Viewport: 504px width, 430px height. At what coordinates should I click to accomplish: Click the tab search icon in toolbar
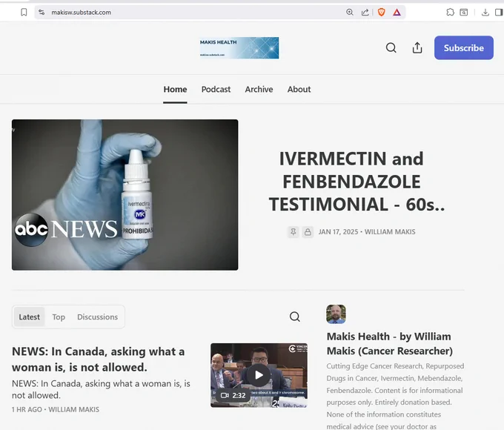tap(464, 12)
